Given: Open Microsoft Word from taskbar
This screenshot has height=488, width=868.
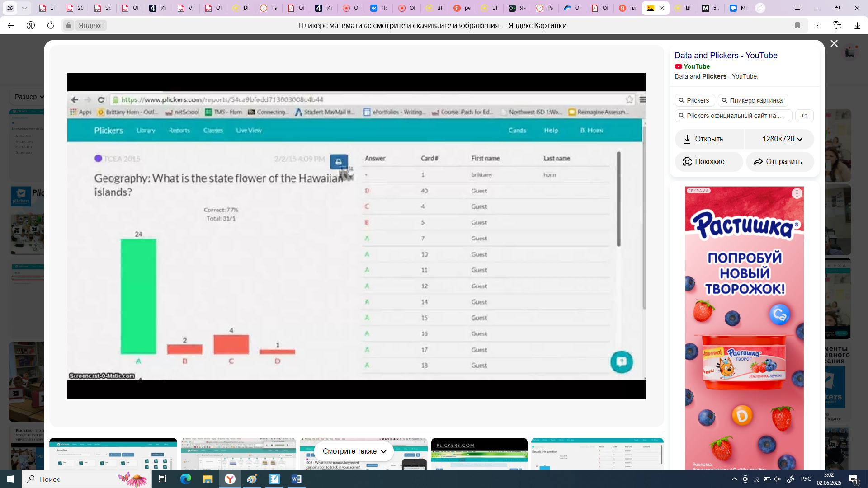Looking at the screenshot, I should (x=297, y=479).
